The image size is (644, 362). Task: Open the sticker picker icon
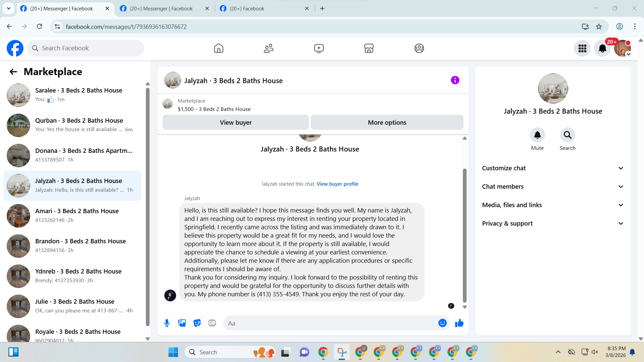pos(197,323)
